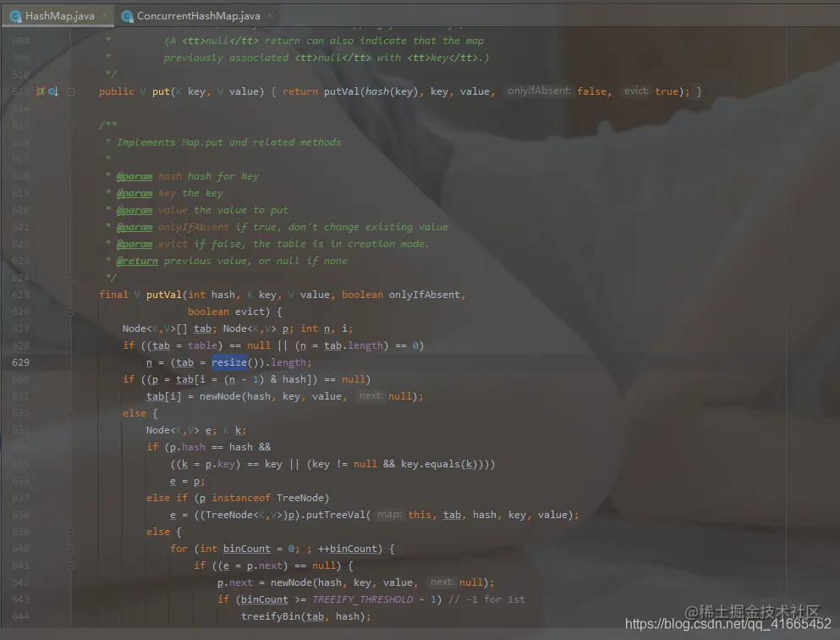The image size is (840, 640).
Task: Close the ConcurrentHashMap.java tab
Action: tap(270, 16)
